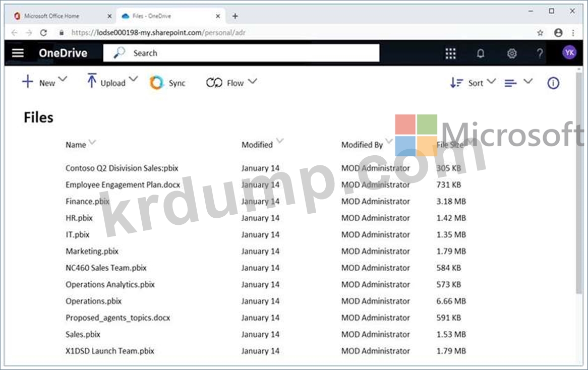Viewport: 588px width, 370px height.
Task: Open the details pane info icon
Action: [553, 83]
